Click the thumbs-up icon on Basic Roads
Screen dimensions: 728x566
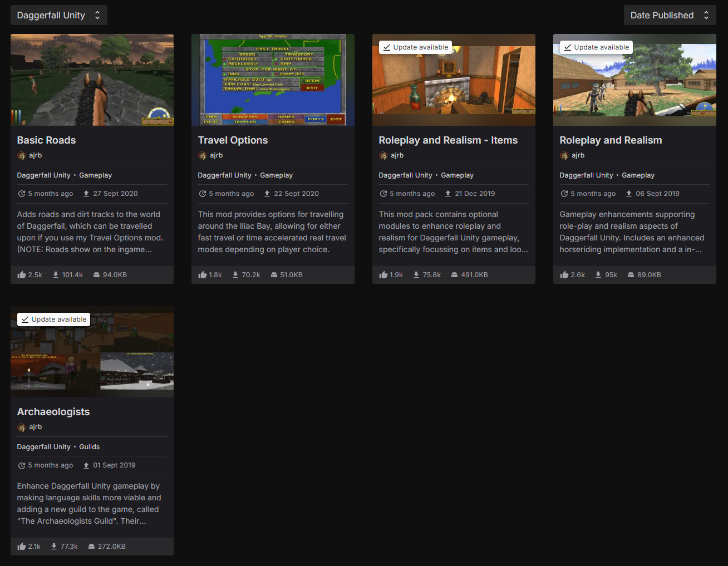point(22,275)
